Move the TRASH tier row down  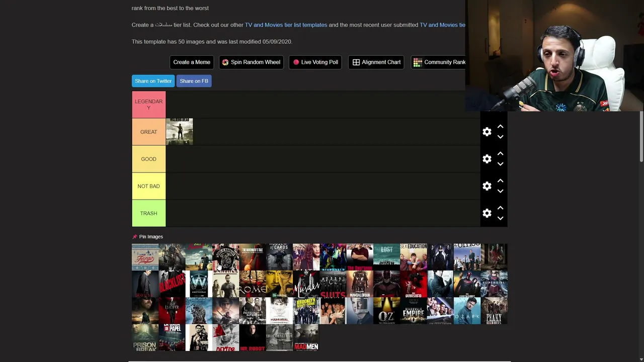500,218
